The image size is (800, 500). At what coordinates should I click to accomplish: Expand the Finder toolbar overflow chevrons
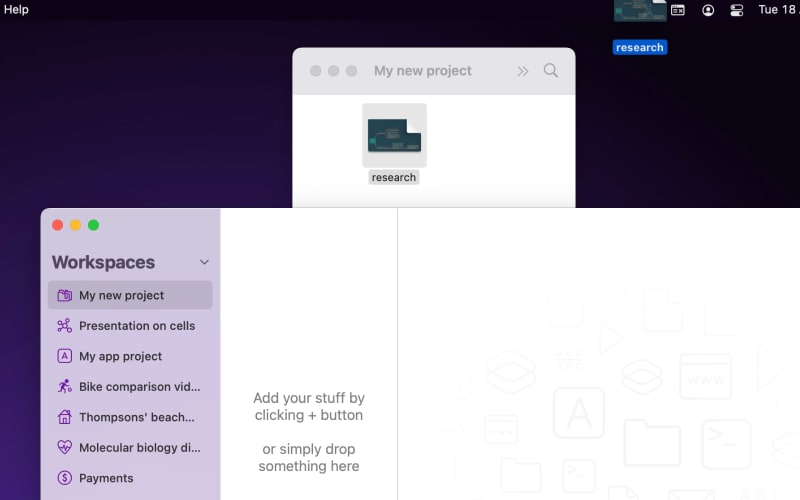point(522,71)
